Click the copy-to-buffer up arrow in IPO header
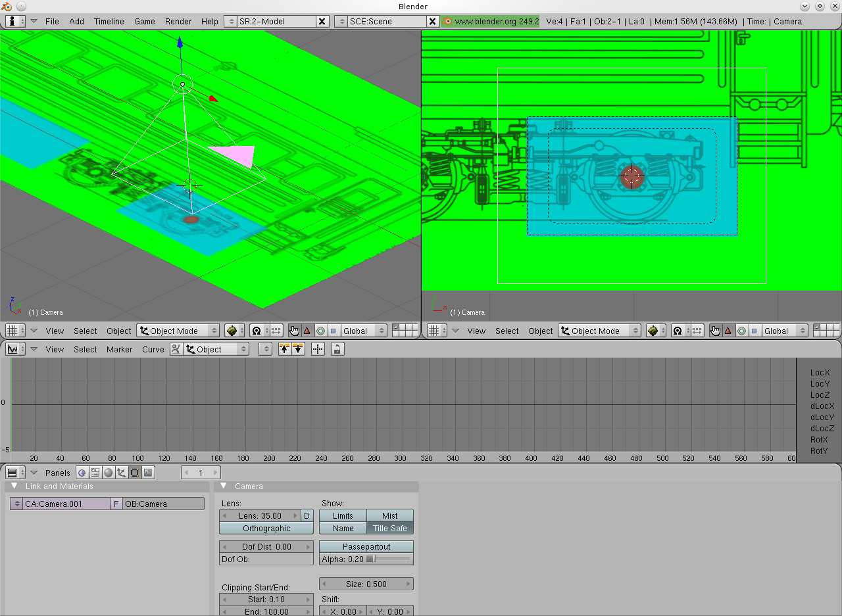The height and width of the screenshot is (616, 842). [285, 349]
